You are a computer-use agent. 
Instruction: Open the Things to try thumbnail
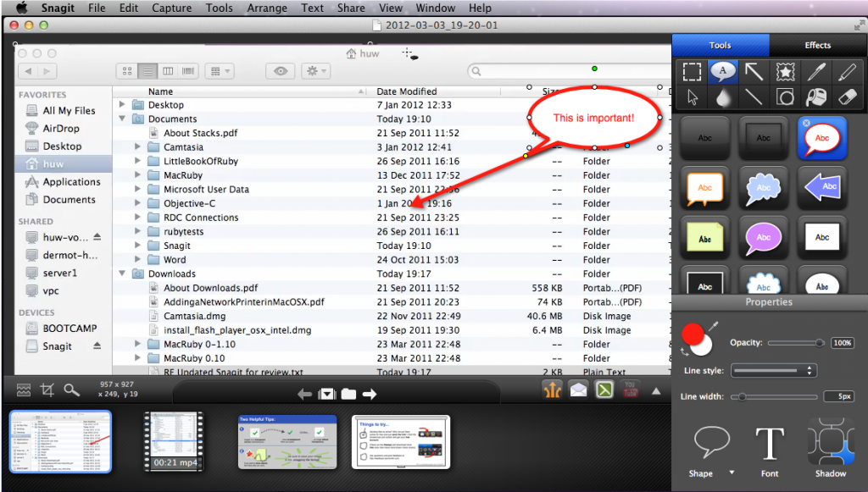click(401, 442)
